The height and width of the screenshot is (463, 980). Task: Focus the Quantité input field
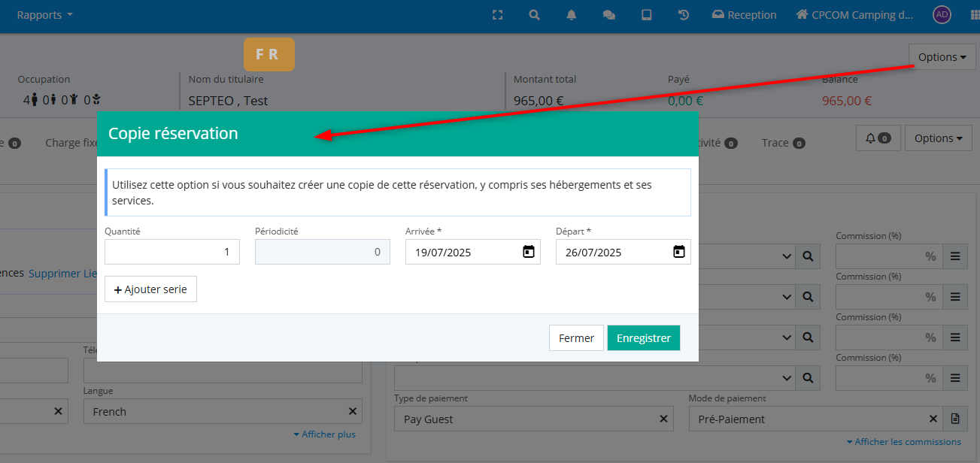pyautogui.click(x=172, y=252)
